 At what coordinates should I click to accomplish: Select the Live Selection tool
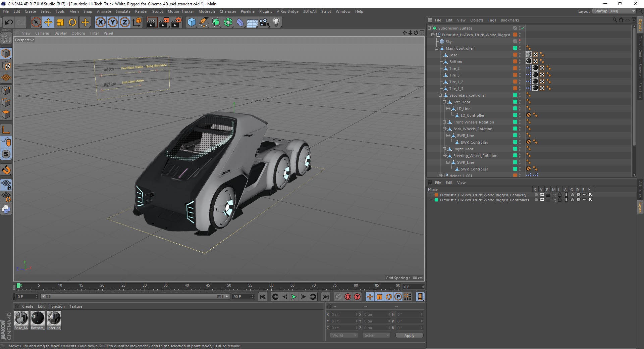[x=36, y=22]
